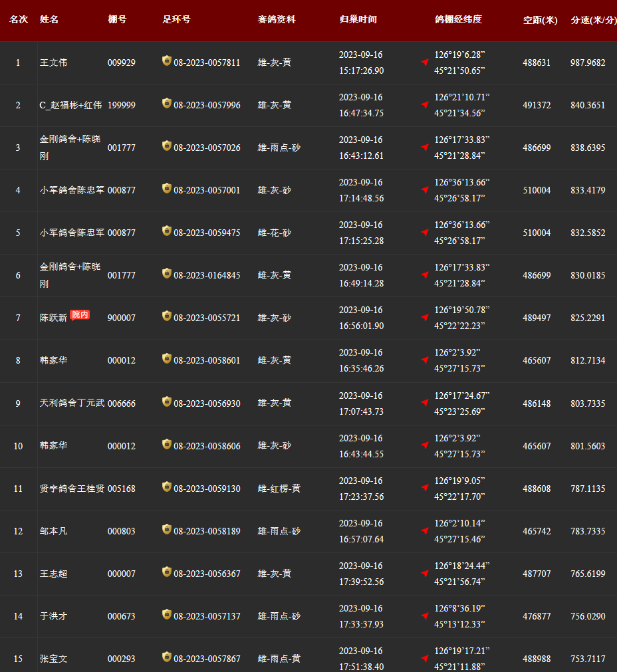The width and height of the screenshot is (617, 672).
Task: Click location arrow in 天利鸽舍丁元武 row
Action: (425, 403)
